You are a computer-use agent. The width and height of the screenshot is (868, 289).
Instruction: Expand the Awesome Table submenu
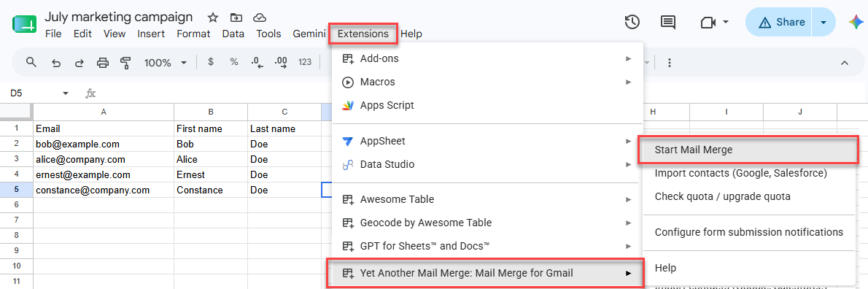coord(487,199)
